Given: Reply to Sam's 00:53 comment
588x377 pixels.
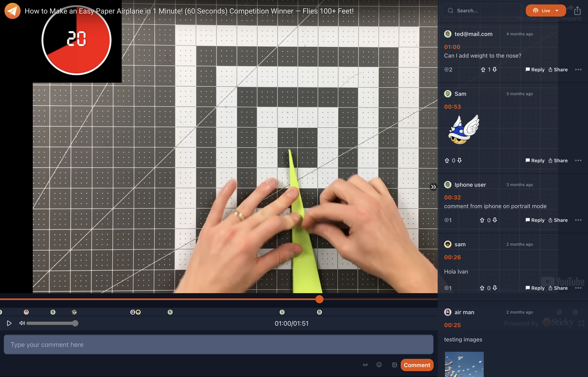Looking at the screenshot, I should click(535, 161).
